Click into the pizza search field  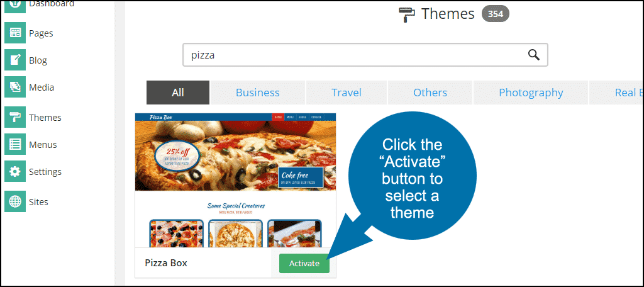(365, 55)
